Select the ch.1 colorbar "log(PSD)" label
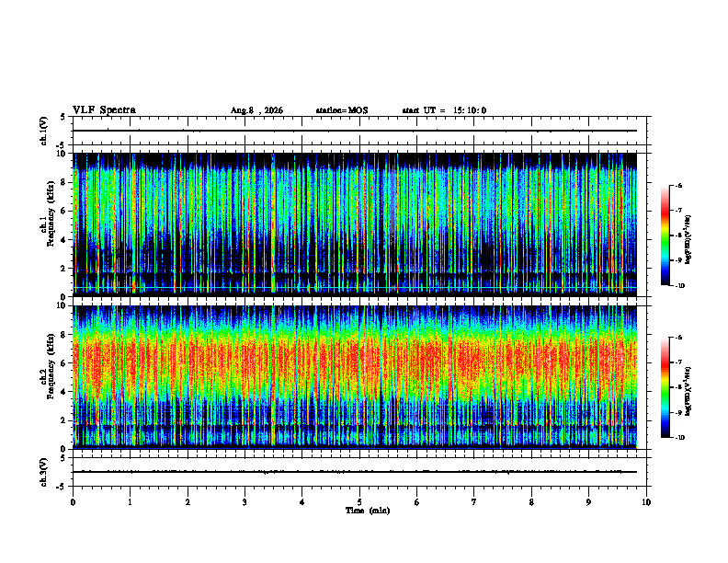728x563 pixels. 688,240
